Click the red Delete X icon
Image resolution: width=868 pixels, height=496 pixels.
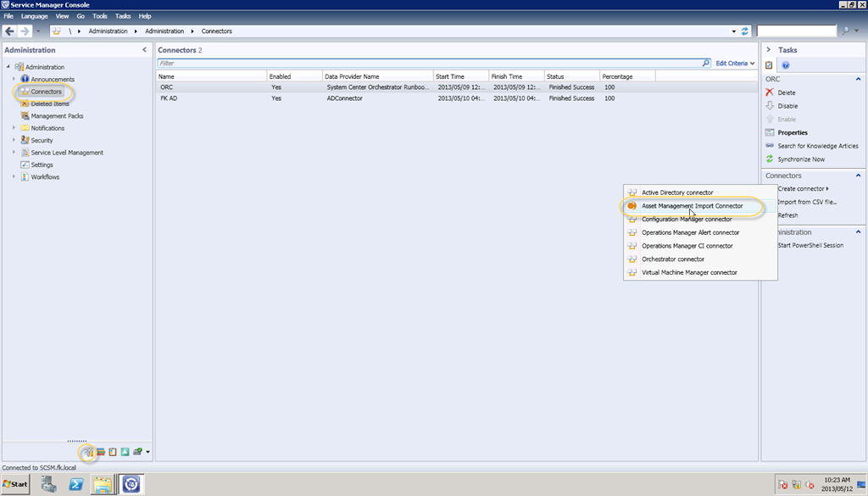(770, 92)
